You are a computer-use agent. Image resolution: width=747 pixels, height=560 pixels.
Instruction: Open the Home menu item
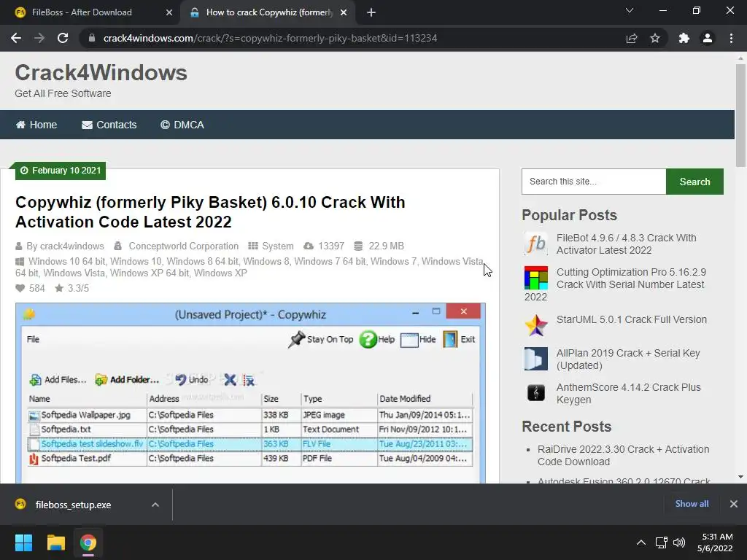tap(36, 125)
